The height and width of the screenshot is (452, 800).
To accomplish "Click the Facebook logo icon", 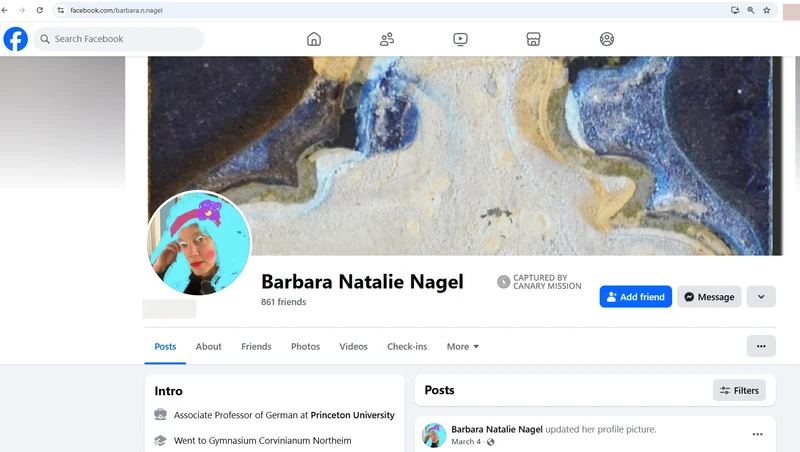I will [16, 39].
